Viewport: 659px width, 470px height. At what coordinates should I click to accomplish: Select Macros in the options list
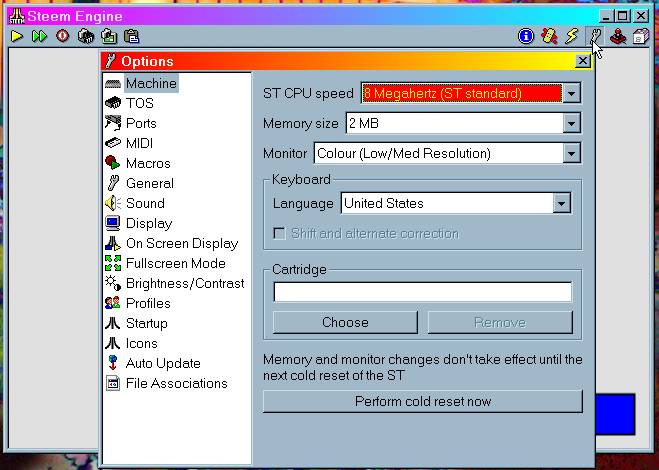coord(148,163)
